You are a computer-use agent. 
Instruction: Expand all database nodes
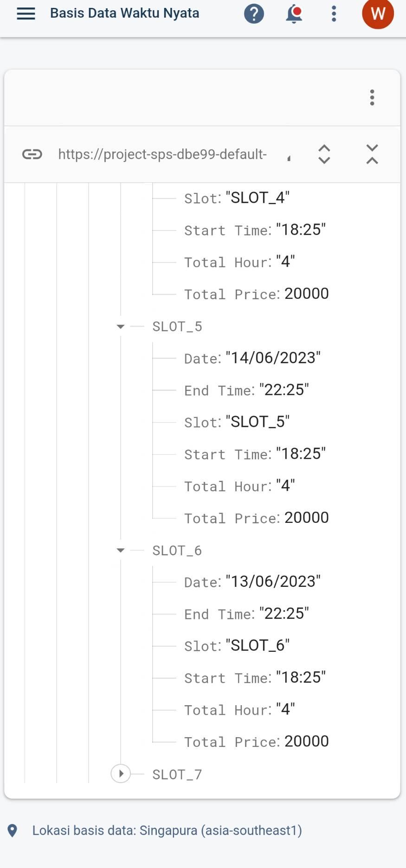(x=324, y=154)
